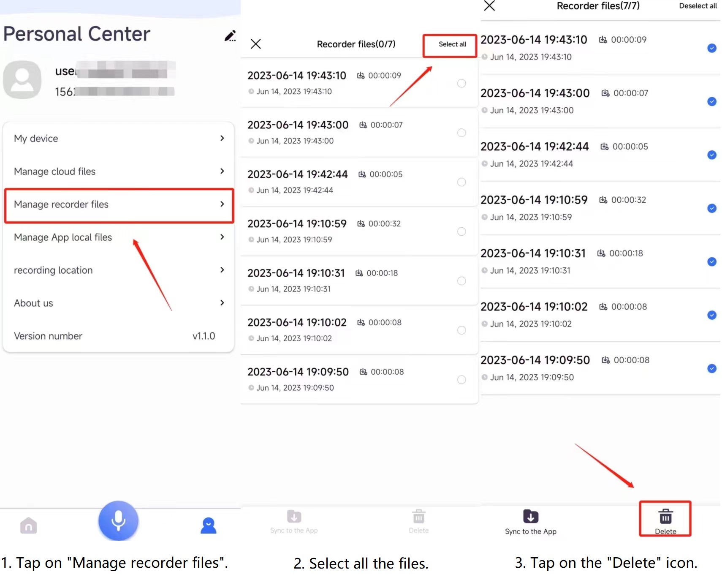Expand About us chevron
722x588 pixels.
pos(222,303)
